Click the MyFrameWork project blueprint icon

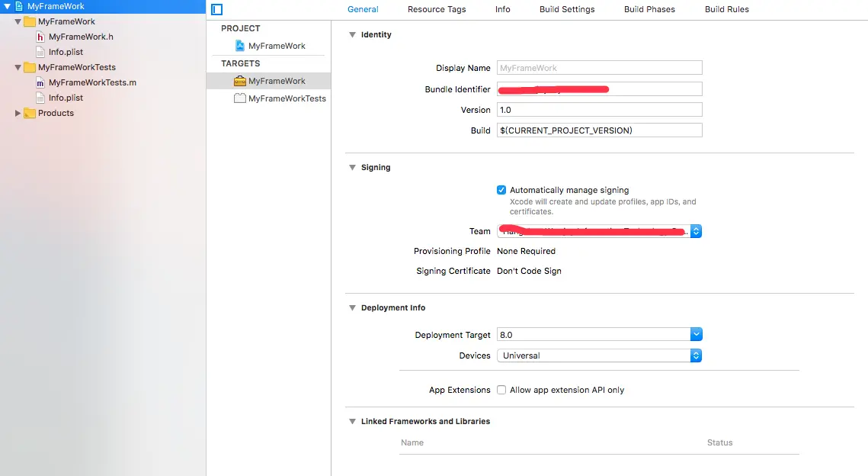click(240, 46)
